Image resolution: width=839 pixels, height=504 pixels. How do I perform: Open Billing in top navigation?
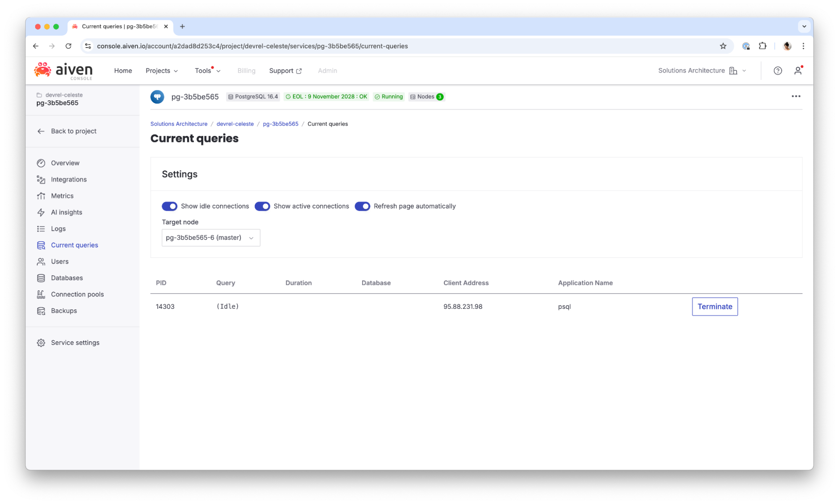tap(246, 71)
